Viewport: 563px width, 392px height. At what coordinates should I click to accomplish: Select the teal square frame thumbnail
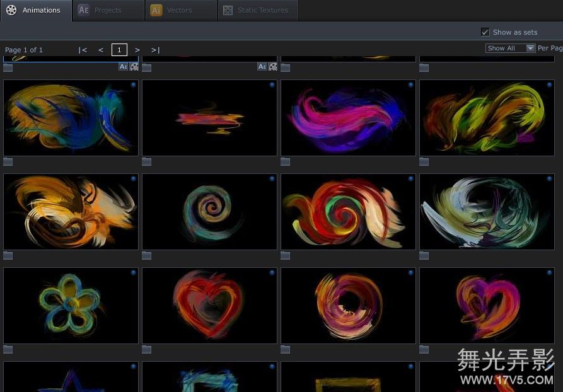pos(209,377)
